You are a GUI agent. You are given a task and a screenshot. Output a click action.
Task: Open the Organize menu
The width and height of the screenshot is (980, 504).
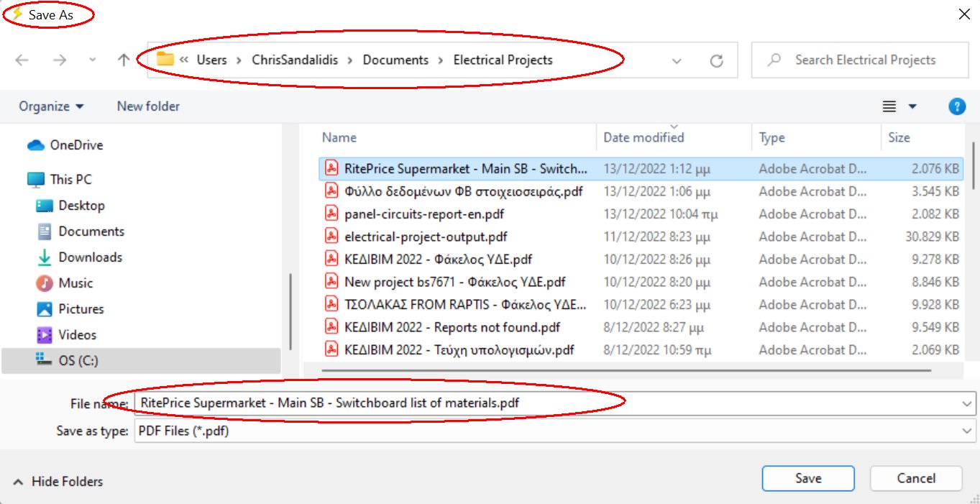51,106
